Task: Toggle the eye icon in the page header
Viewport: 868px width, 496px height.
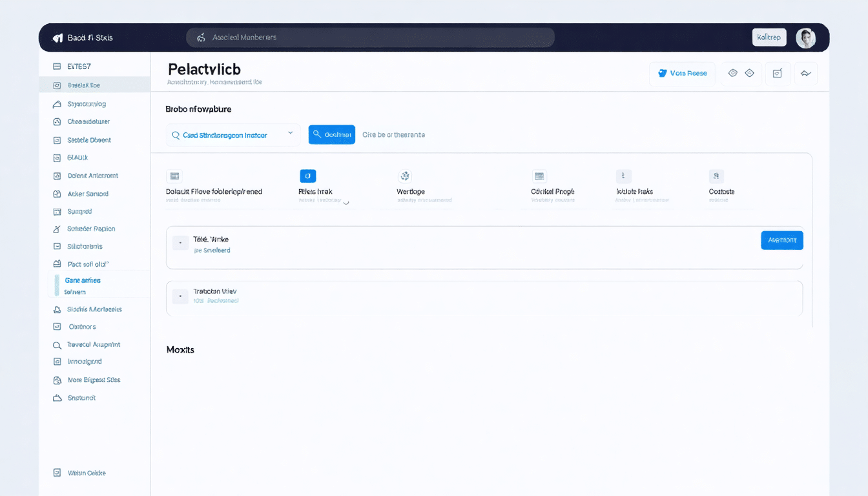Action: [x=733, y=74]
